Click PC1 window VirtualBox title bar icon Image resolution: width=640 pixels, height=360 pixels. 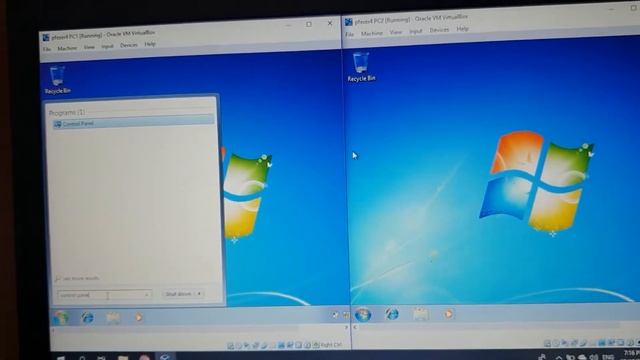pyautogui.click(x=46, y=38)
